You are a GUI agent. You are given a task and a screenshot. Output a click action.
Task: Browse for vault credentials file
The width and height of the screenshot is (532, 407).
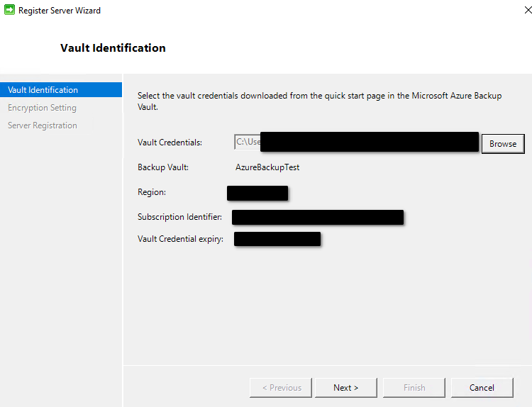pos(503,144)
